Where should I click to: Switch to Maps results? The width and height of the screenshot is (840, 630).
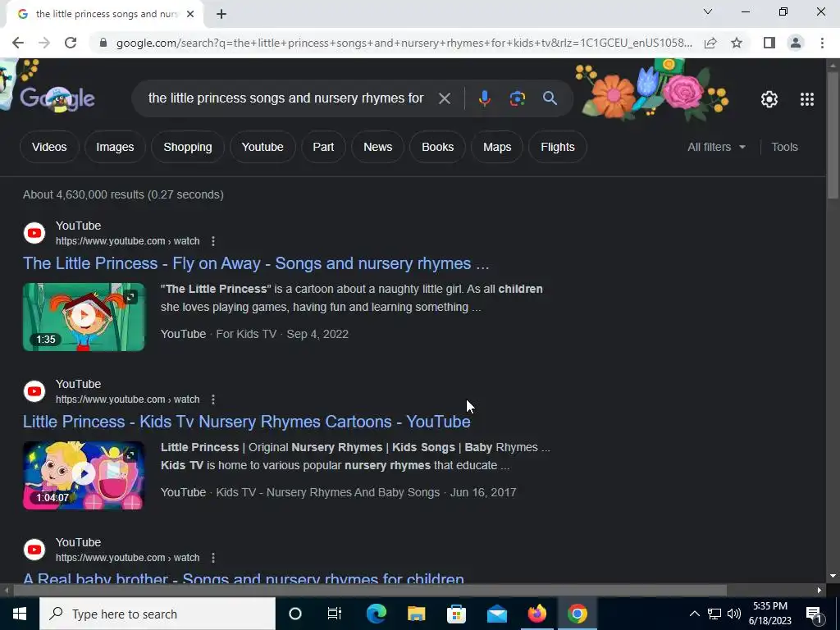(x=497, y=147)
